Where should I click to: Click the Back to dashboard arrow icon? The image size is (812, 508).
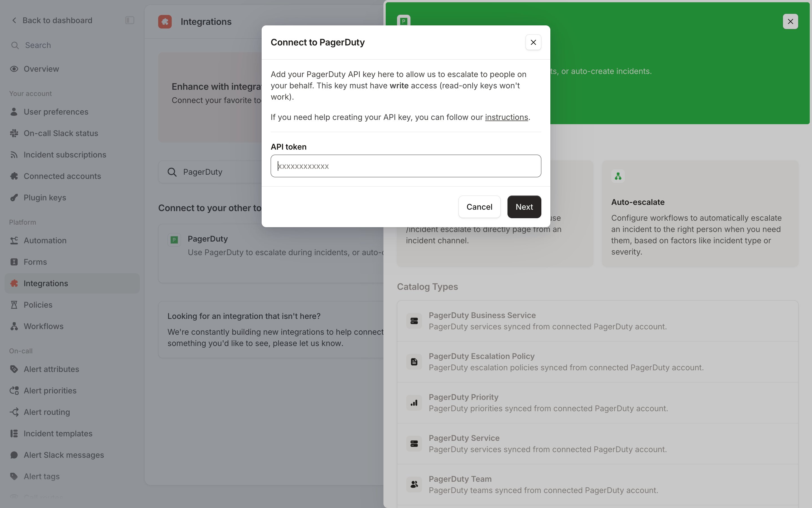(x=14, y=21)
